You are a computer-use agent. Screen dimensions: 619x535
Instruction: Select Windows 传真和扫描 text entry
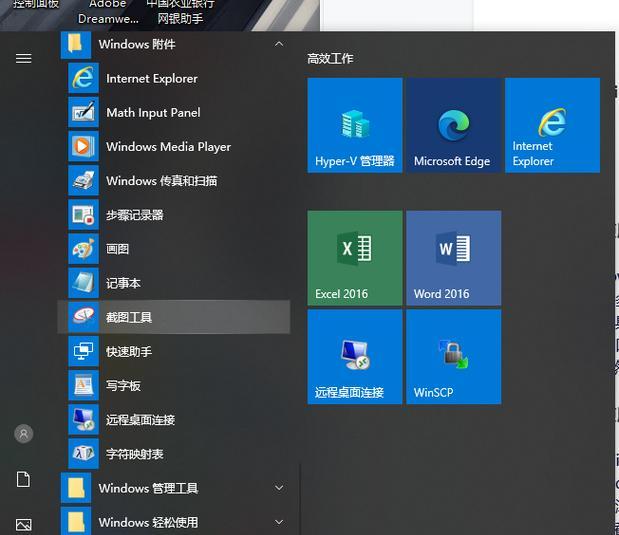[x=162, y=181]
